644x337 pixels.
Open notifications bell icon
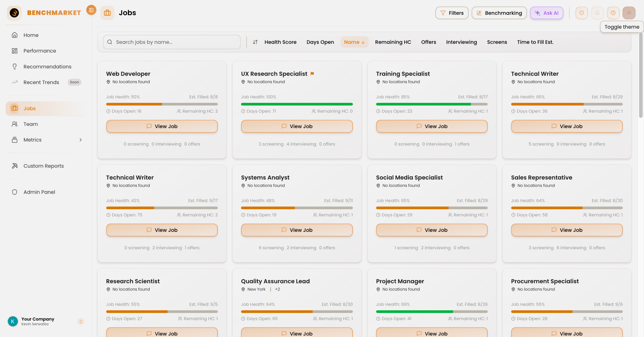click(597, 13)
